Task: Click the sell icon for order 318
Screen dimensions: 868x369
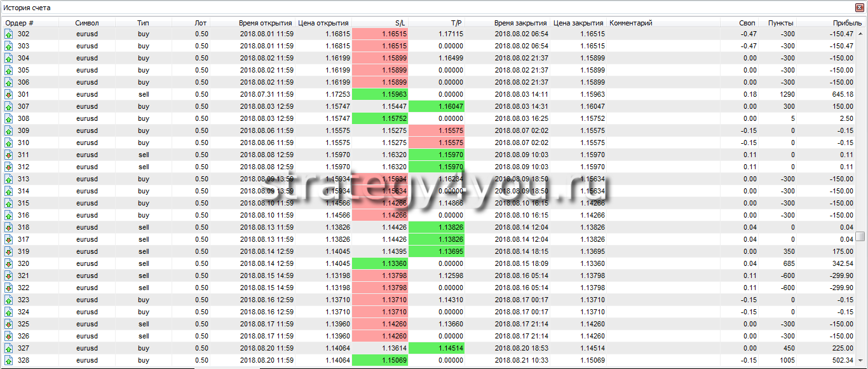Action: pos(9,227)
